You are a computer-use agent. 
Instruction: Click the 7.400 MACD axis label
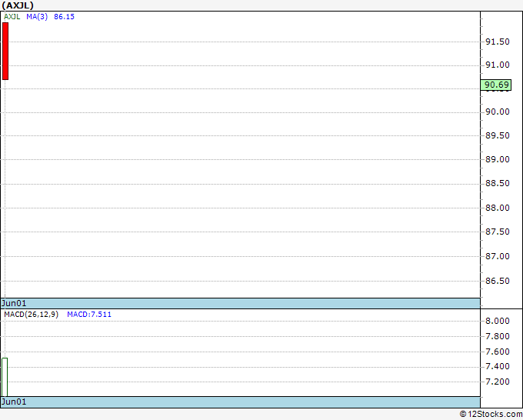coord(498,367)
